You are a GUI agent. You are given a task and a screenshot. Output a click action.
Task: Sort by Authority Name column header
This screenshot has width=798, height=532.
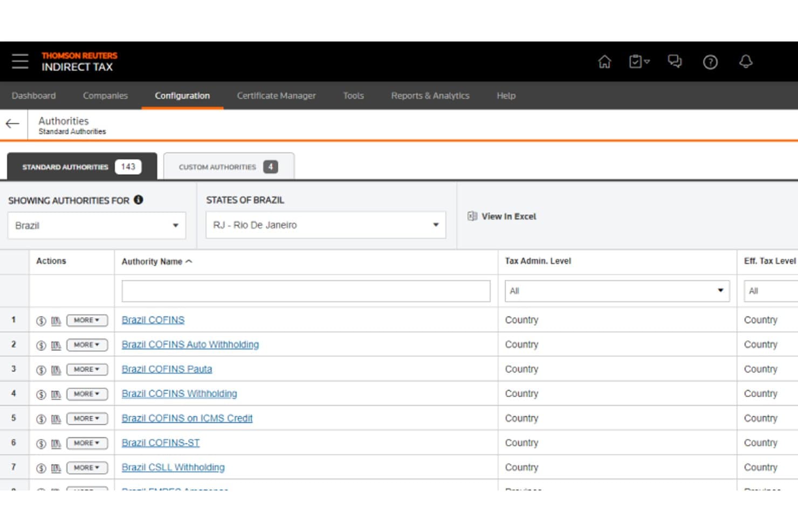(x=156, y=261)
